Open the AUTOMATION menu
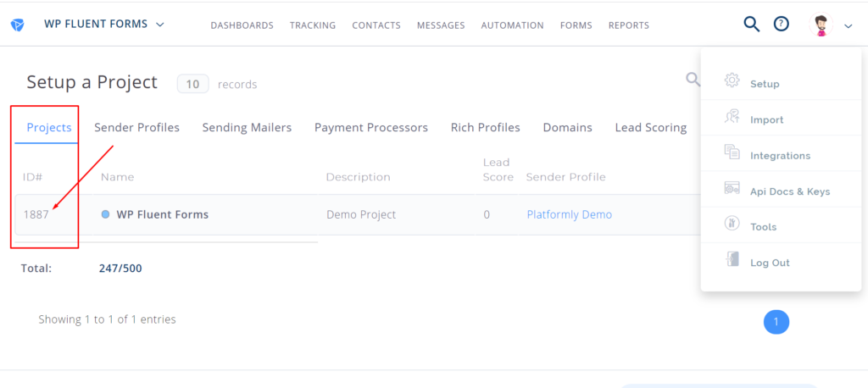The width and height of the screenshot is (868, 388). (513, 25)
